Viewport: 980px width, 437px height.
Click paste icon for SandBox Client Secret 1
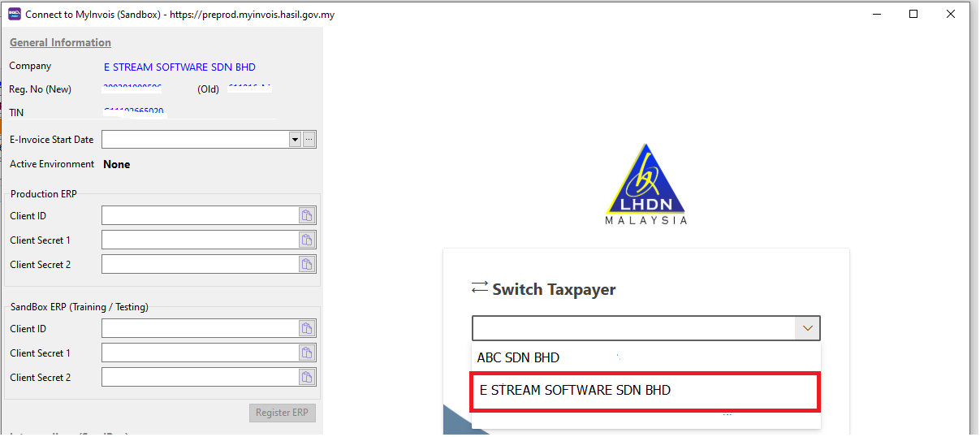pyautogui.click(x=307, y=353)
